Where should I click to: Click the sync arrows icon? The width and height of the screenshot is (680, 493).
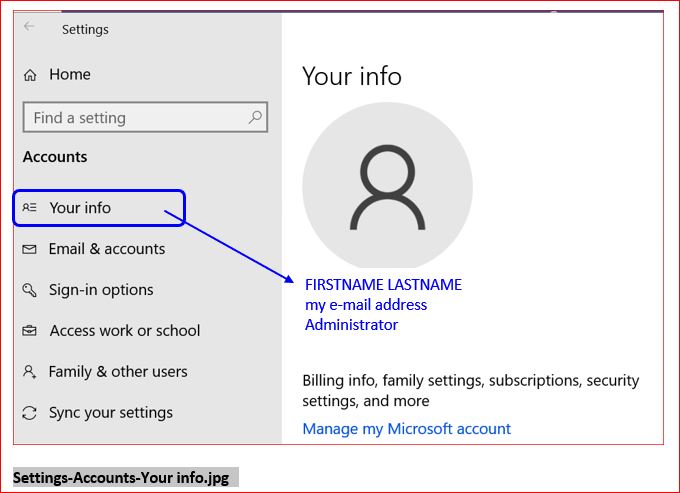pyautogui.click(x=30, y=413)
